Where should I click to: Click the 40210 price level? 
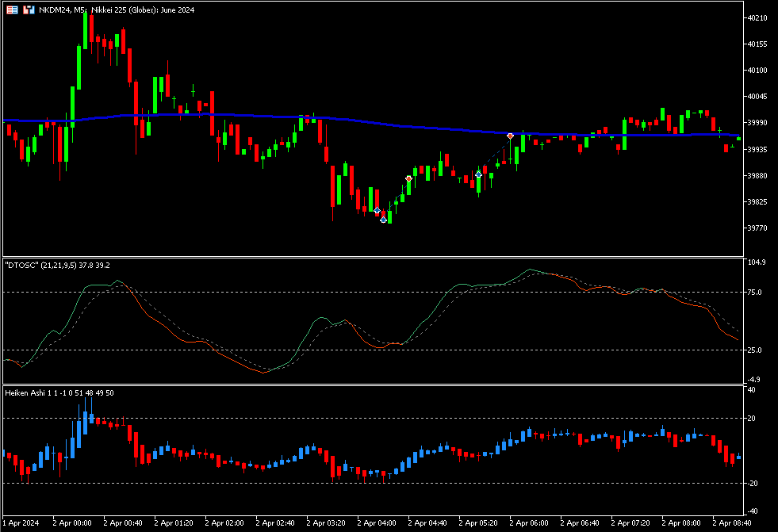(757, 18)
